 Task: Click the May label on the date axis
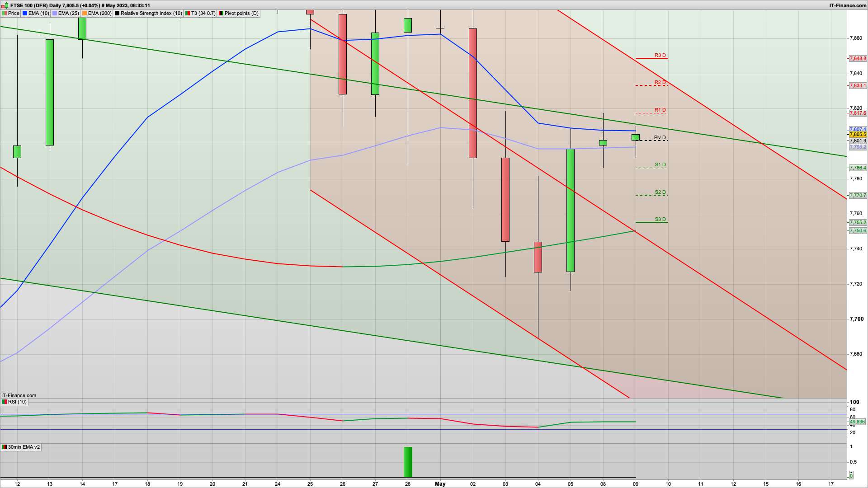tap(440, 483)
